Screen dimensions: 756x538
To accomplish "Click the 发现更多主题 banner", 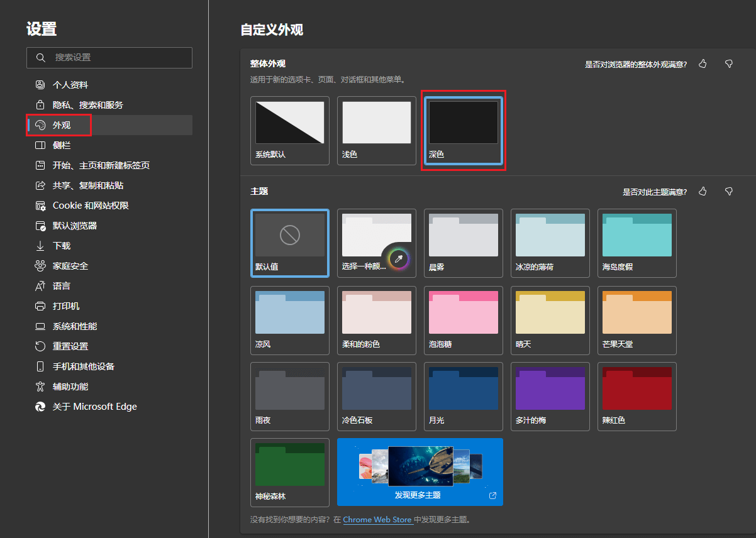I will (420, 472).
